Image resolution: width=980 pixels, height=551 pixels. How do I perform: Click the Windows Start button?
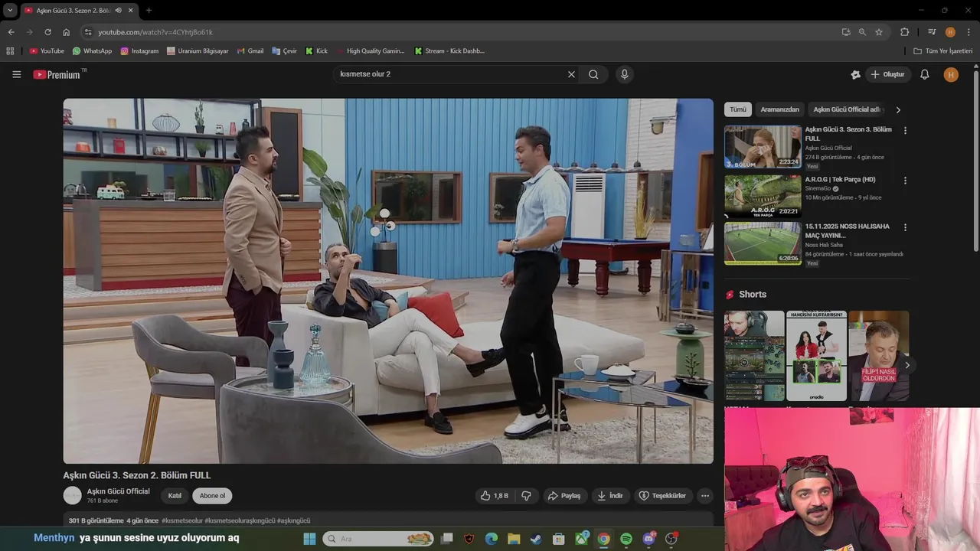pyautogui.click(x=309, y=539)
